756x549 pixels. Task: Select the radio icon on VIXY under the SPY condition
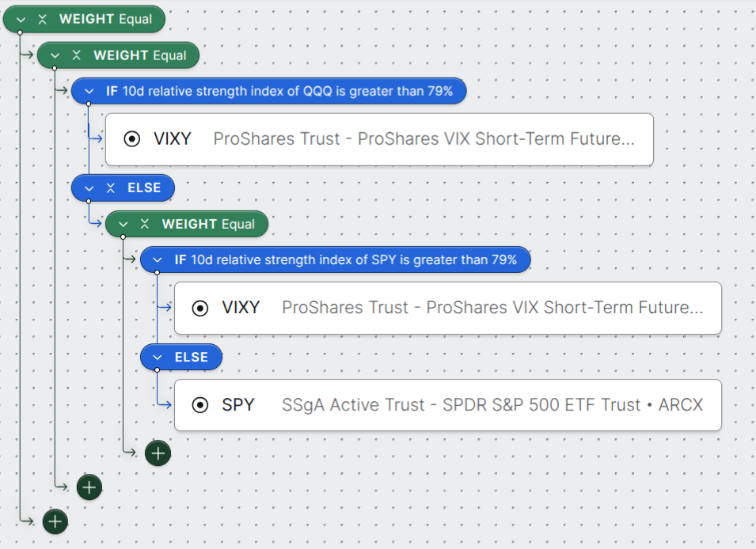(201, 308)
